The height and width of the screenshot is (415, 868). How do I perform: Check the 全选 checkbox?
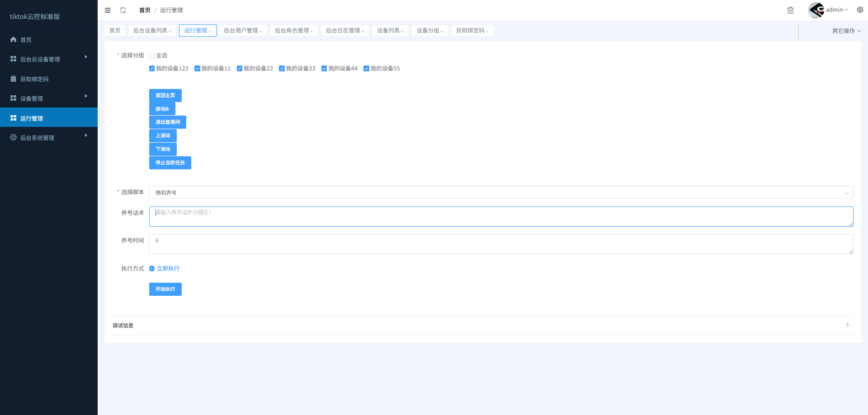coord(152,56)
